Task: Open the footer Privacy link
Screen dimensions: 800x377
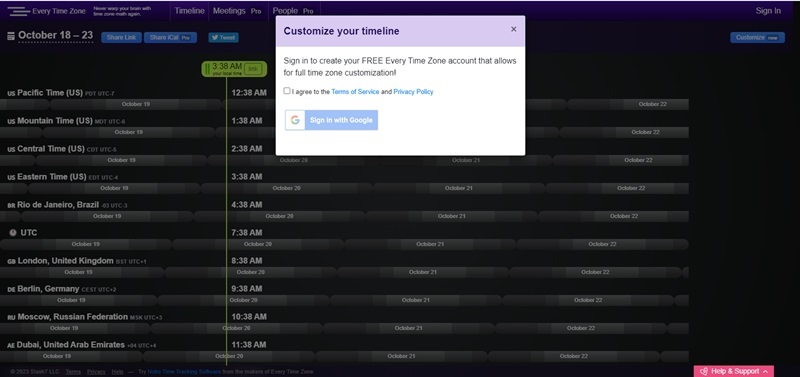Action: tap(96, 372)
